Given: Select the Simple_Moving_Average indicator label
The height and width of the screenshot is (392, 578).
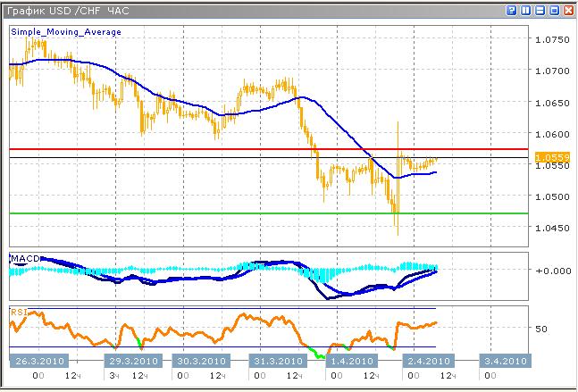Looking at the screenshot, I should pos(66,31).
